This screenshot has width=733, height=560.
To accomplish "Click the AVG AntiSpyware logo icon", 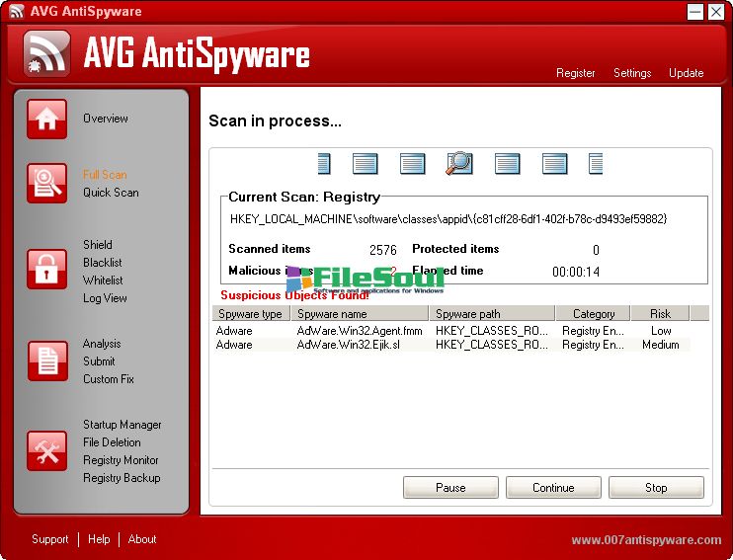I will click(x=46, y=54).
